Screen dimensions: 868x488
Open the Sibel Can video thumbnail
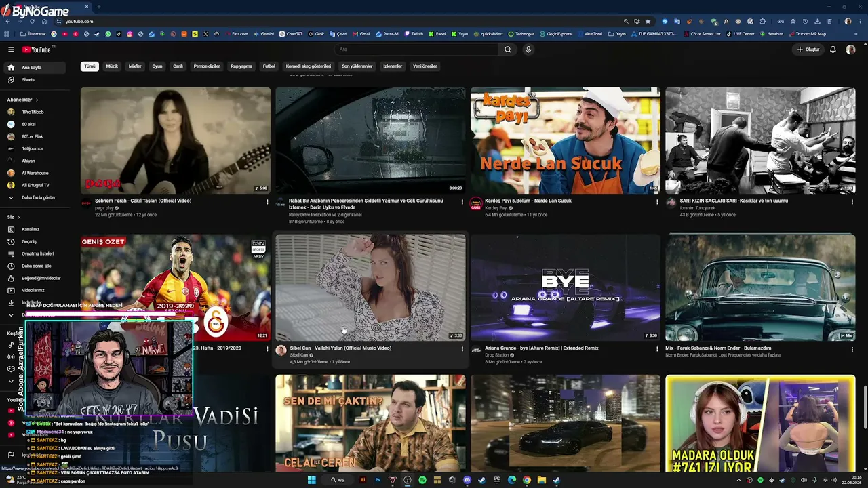pos(370,287)
